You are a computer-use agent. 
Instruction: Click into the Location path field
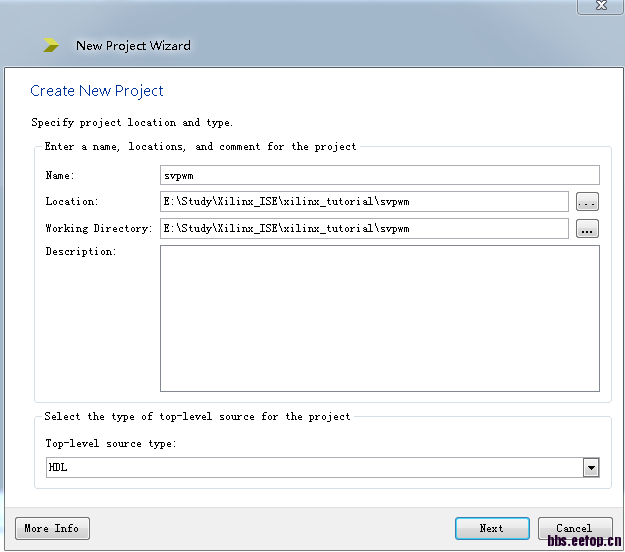click(x=364, y=202)
